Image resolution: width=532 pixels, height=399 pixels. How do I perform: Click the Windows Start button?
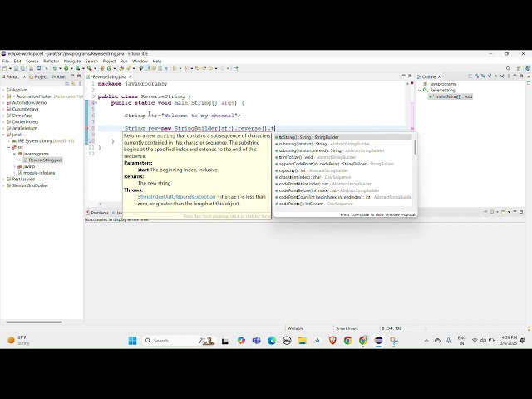coord(133,340)
